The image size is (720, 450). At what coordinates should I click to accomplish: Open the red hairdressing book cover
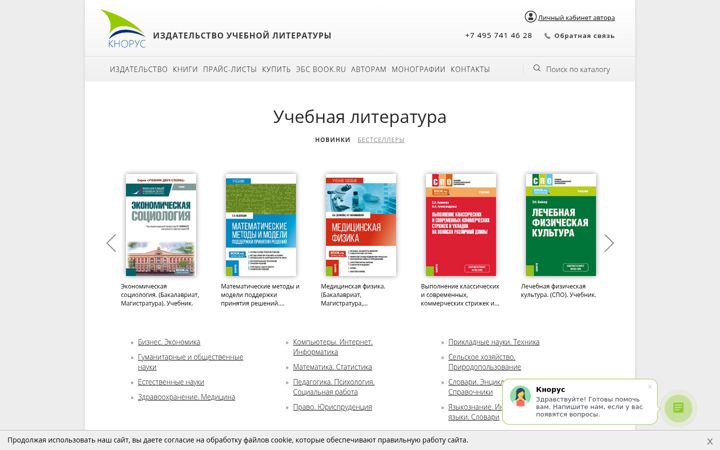(x=461, y=225)
